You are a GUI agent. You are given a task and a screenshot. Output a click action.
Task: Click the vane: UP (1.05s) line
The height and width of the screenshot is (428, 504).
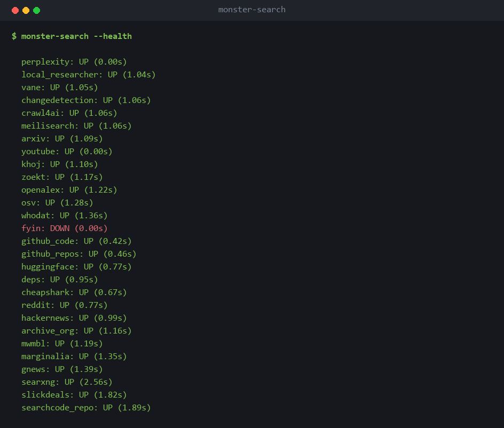pos(59,88)
